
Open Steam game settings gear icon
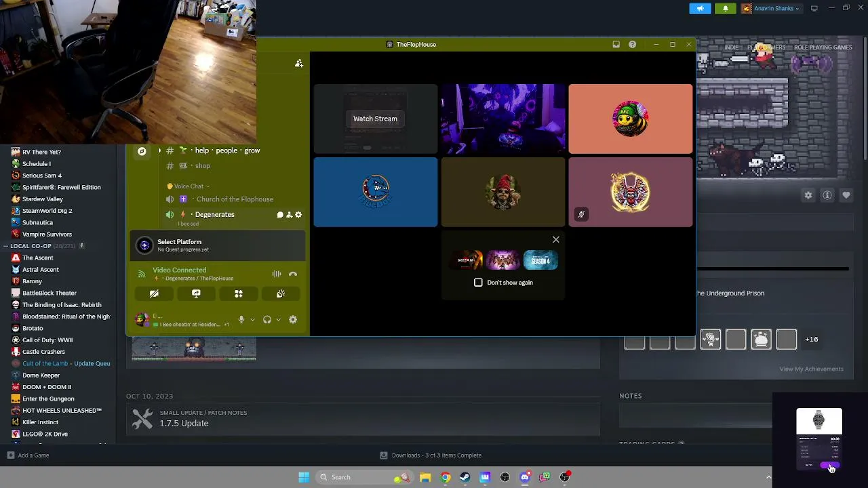pos(808,195)
